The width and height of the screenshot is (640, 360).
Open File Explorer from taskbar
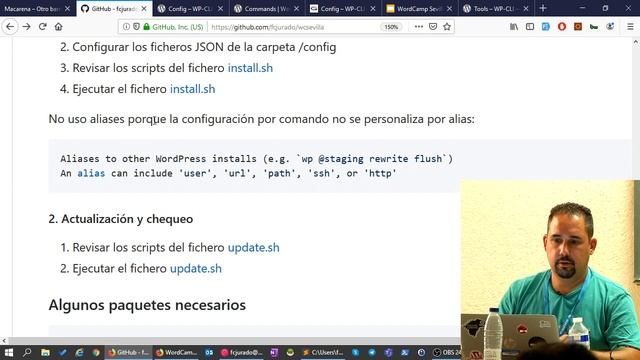click(x=45, y=352)
